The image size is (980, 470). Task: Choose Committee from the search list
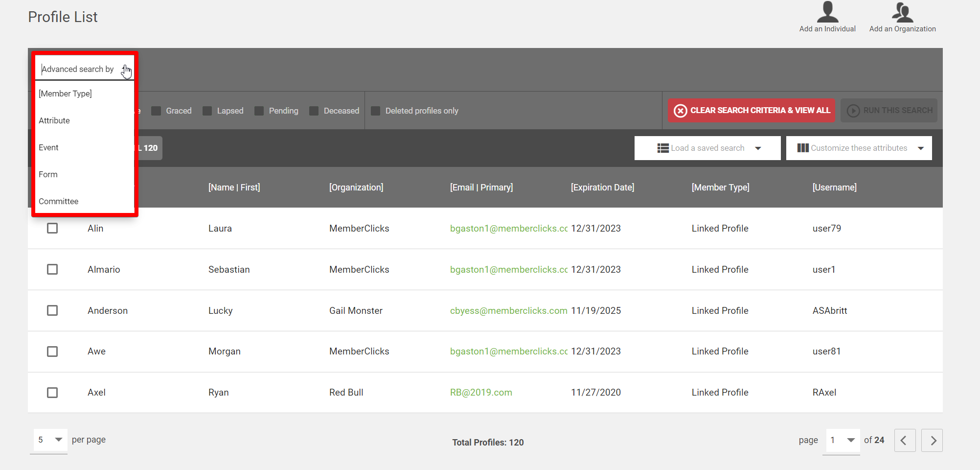(84, 201)
